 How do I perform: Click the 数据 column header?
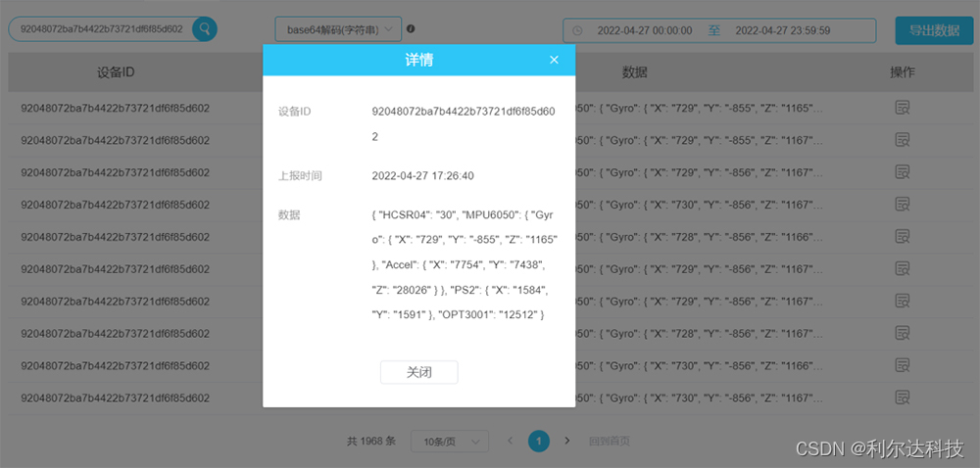[x=634, y=72]
